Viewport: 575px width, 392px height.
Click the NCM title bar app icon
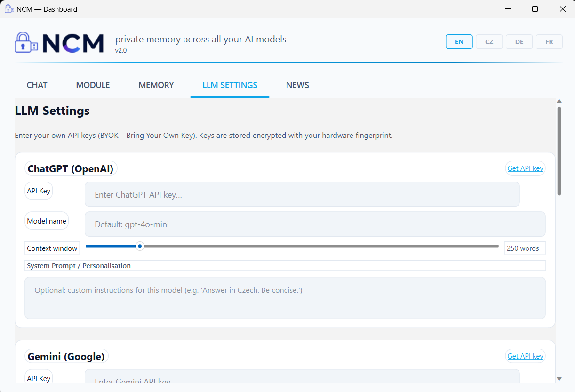click(x=8, y=9)
